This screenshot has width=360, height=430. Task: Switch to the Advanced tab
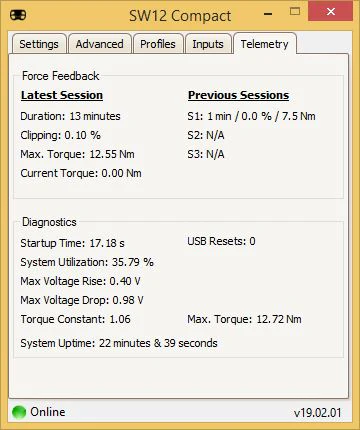[100, 44]
